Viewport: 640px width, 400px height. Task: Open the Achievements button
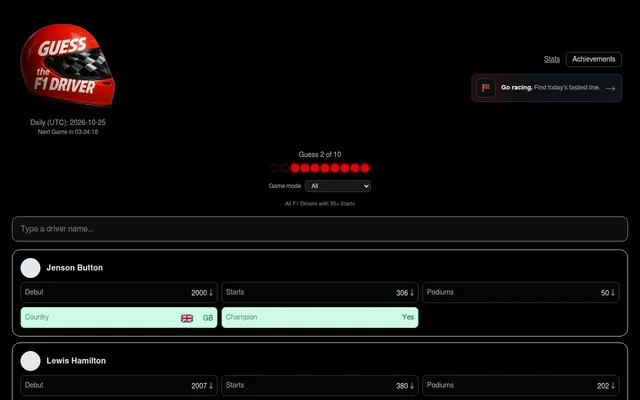pos(593,59)
